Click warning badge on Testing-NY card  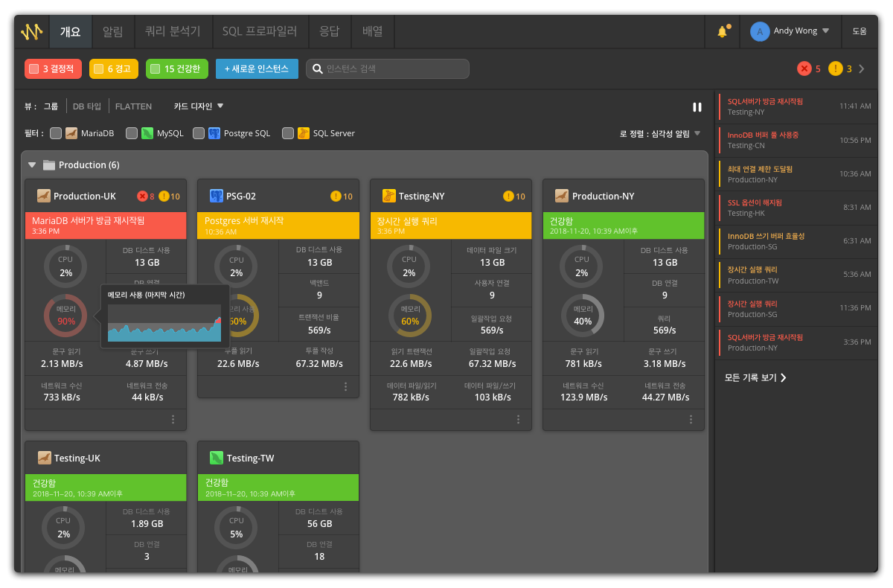508,196
